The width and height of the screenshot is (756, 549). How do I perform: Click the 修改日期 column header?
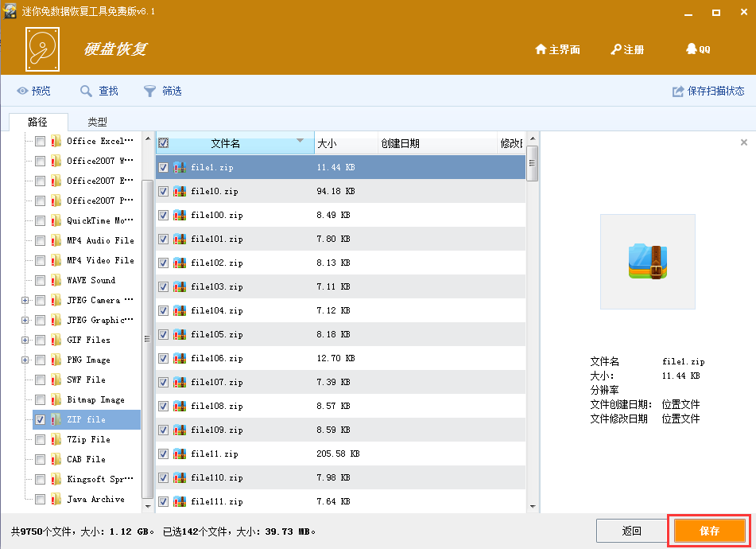pos(511,143)
